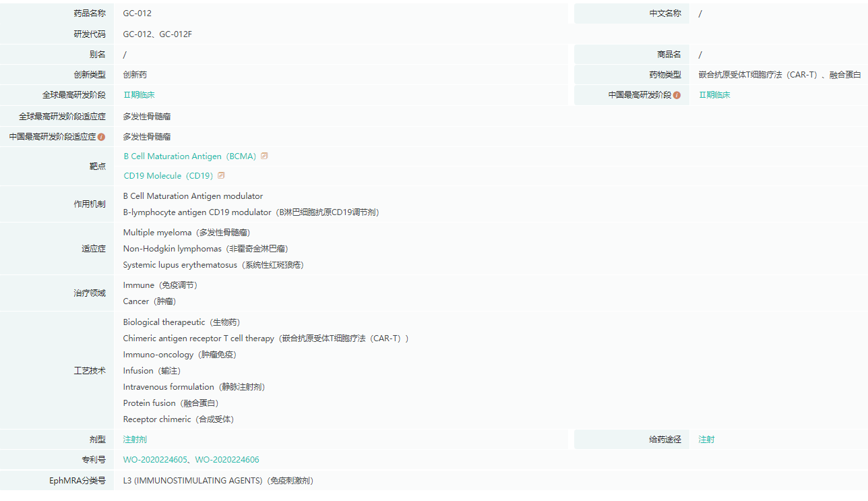
Task: Select the research code text GC-012、GC-012F
Action: point(158,34)
